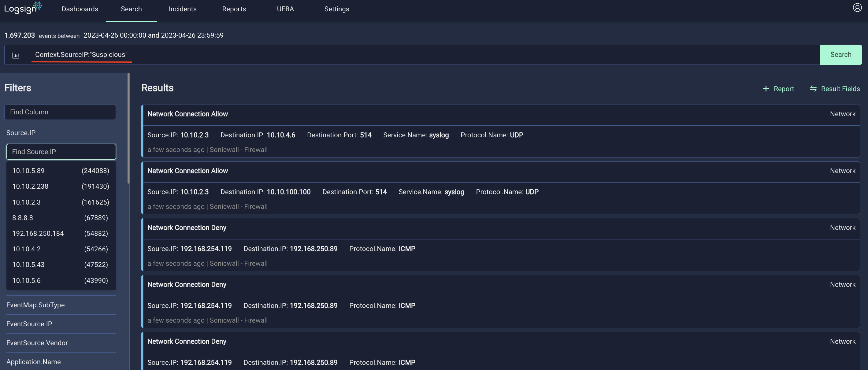Image resolution: width=868 pixels, height=370 pixels.
Task: Open first Network Connection Allow result title
Action: 188,114
